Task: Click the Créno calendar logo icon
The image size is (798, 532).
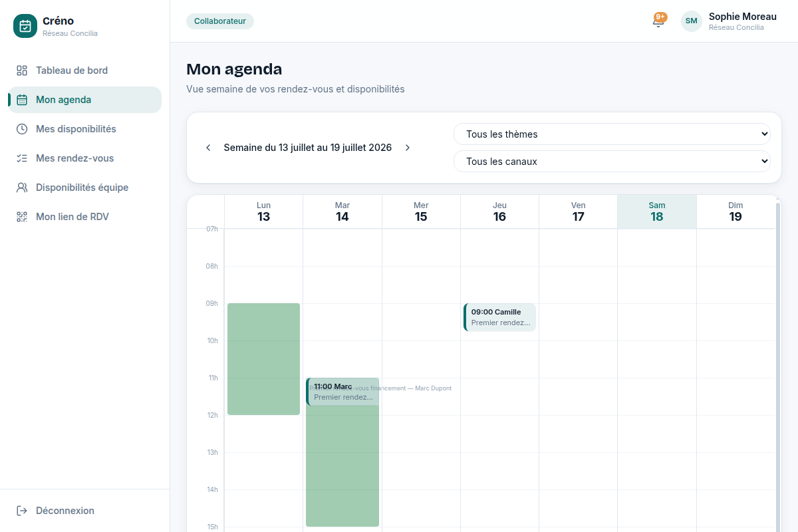Action: 25,26
